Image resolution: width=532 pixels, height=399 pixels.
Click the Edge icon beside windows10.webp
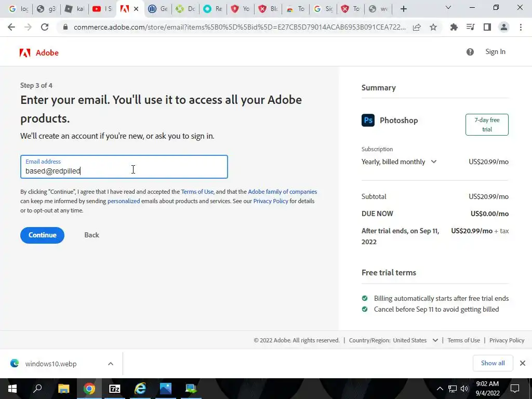point(14,363)
